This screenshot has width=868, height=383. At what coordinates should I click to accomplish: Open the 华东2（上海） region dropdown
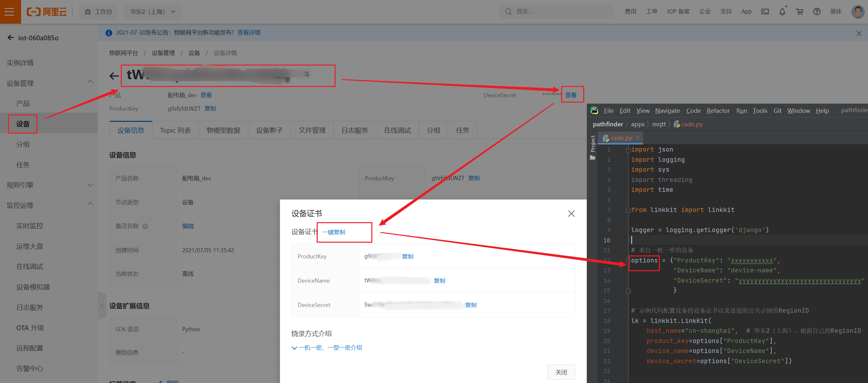pos(153,12)
